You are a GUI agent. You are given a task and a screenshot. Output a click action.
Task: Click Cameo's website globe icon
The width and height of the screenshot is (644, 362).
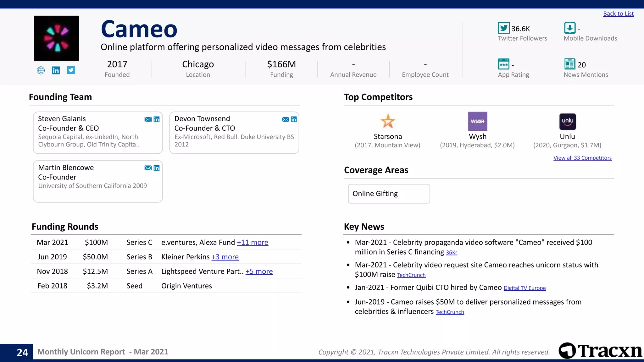(x=41, y=70)
